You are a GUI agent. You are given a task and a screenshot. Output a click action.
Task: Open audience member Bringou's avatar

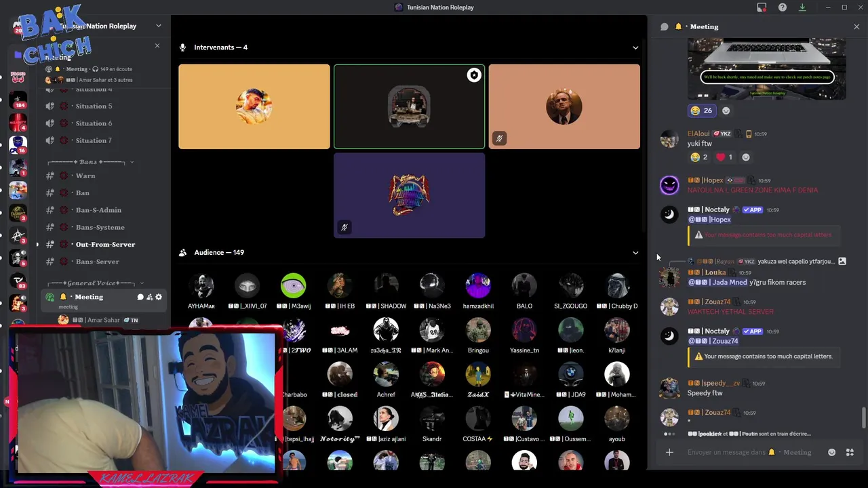(x=478, y=330)
